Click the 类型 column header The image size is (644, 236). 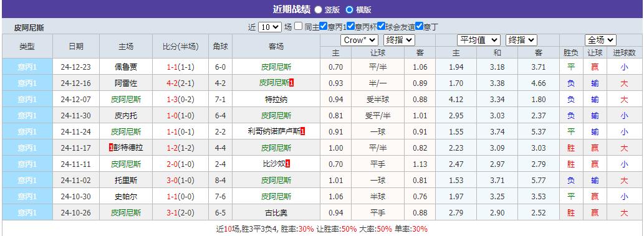pos(27,46)
